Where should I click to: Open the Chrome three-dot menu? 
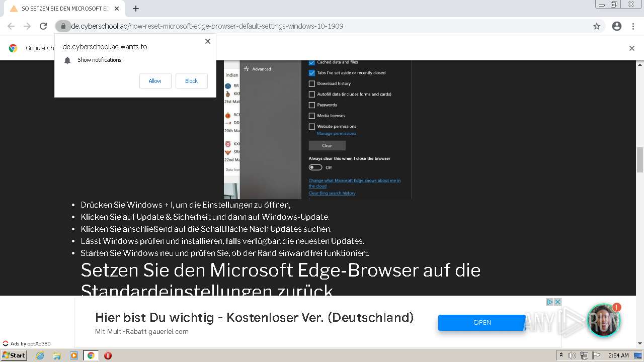633,26
